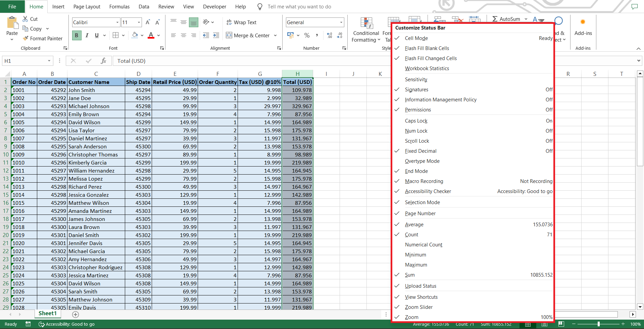The image size is (644, 329).
Task: Open the Developer tab
Action: coord(215,6)
